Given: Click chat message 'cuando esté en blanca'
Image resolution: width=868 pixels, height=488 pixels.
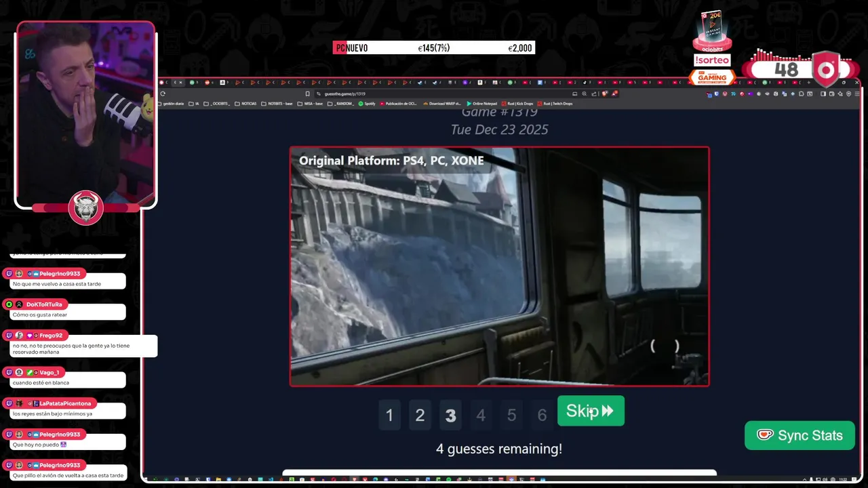Looking at the screenshot, I should pos(41,382).
